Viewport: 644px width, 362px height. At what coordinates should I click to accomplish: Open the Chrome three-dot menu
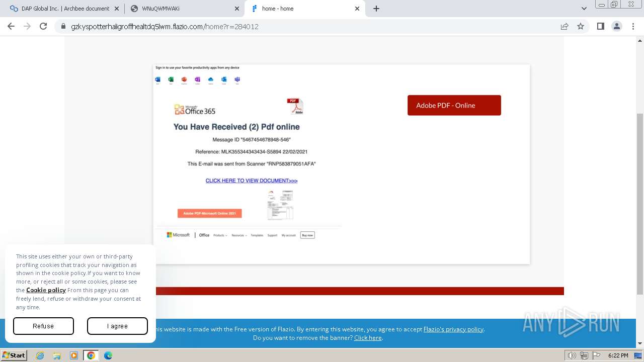[633, 27]
